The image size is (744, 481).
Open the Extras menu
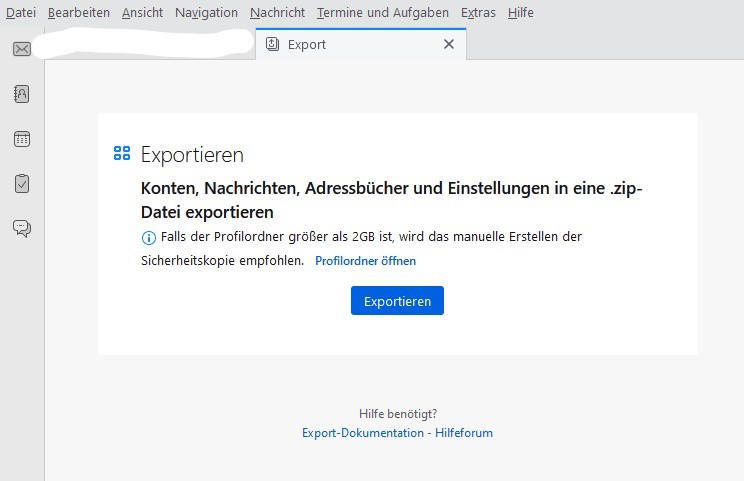tap(478, 13)
